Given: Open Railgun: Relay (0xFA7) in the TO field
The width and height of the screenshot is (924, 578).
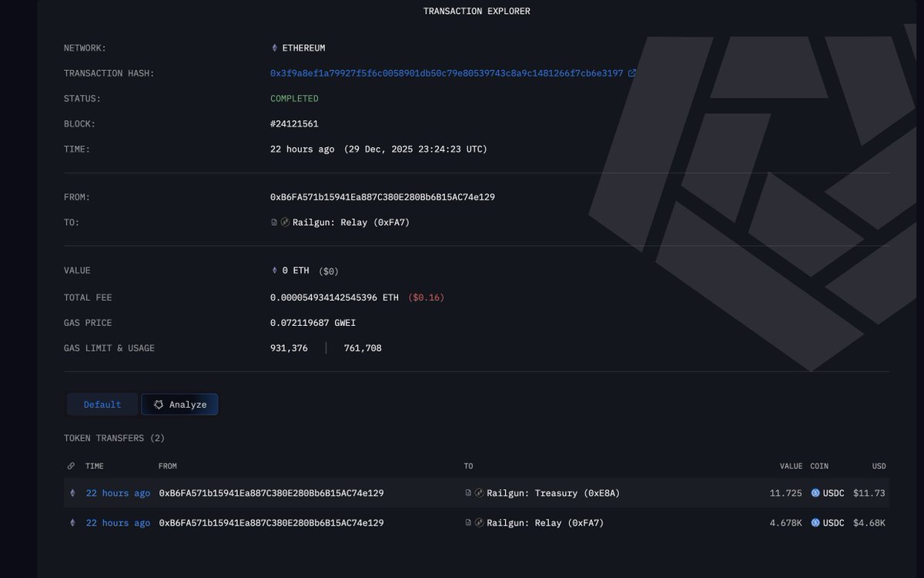Looking at the screenshot, I should point(350,222).
